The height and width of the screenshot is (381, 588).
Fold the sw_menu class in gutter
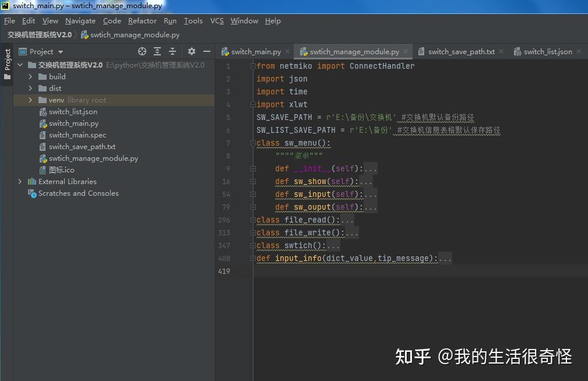tap(253, 143)
